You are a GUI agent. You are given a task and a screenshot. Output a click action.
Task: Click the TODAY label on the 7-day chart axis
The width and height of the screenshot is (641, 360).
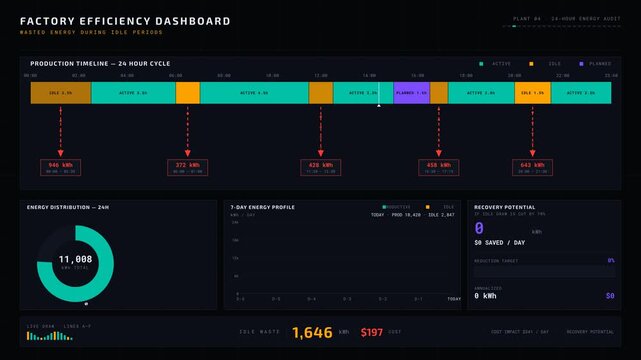[x=454, y=299]
